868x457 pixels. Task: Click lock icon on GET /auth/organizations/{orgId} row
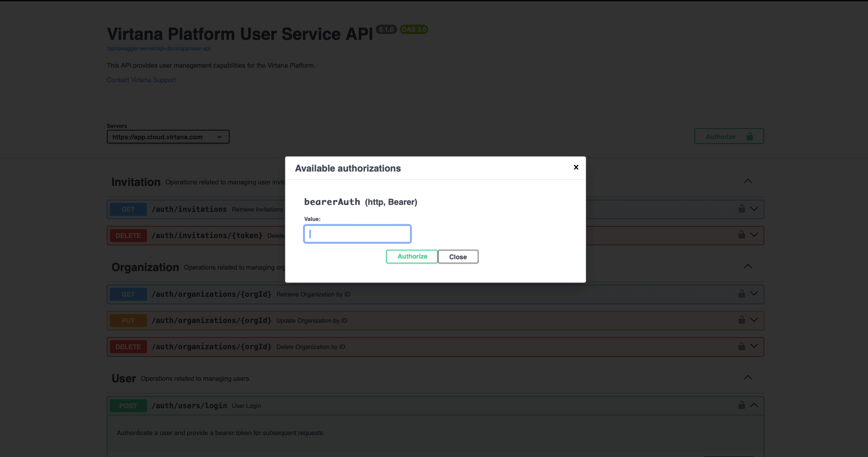pyautogui.click(x=741, y=294)
